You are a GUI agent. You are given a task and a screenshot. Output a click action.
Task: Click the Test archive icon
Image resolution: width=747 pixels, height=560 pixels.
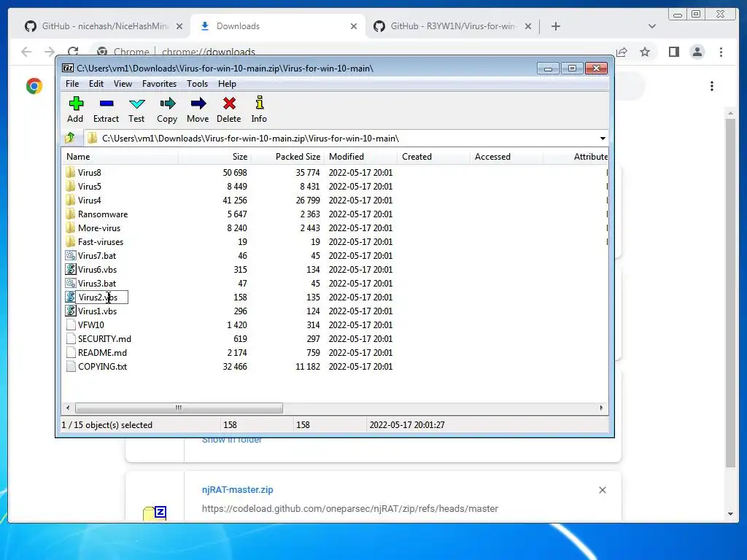point(136,104)
